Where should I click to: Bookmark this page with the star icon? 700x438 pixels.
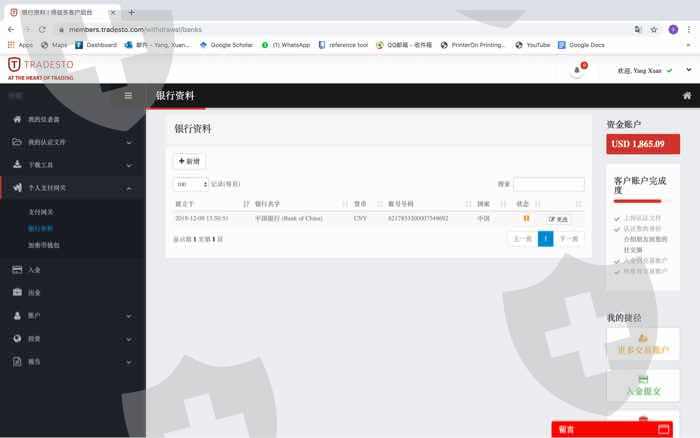[x=654, y=29]
